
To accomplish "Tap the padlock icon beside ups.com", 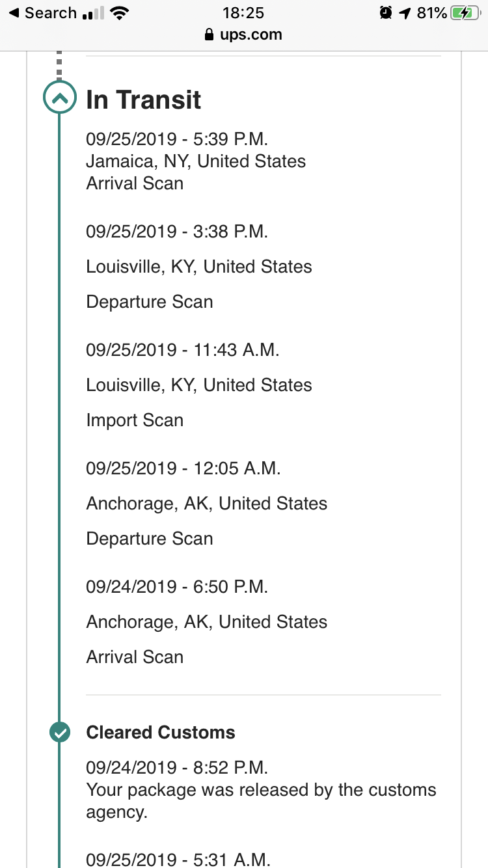I will click(x=209, y=34).
